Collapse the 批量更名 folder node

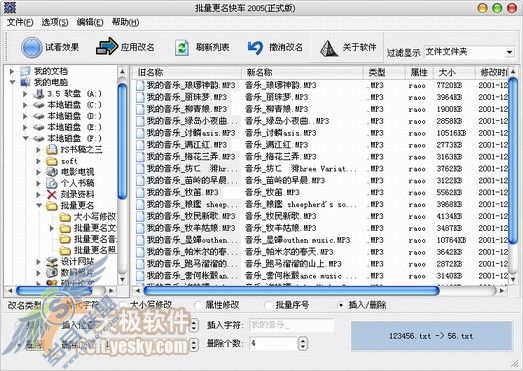39,205
